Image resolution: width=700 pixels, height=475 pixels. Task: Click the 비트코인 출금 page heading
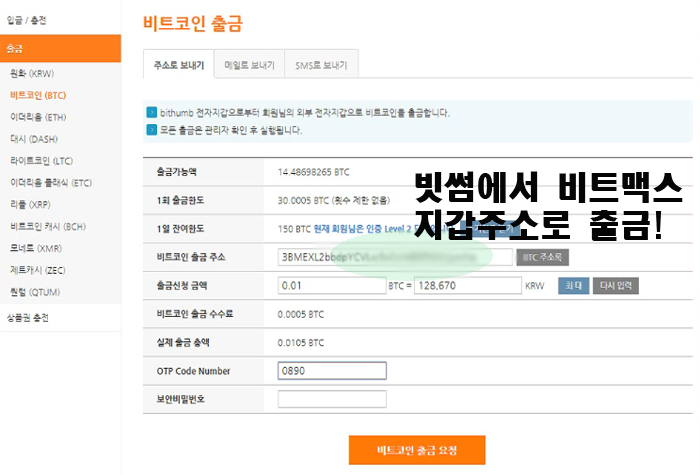click(x=192, y=23)
